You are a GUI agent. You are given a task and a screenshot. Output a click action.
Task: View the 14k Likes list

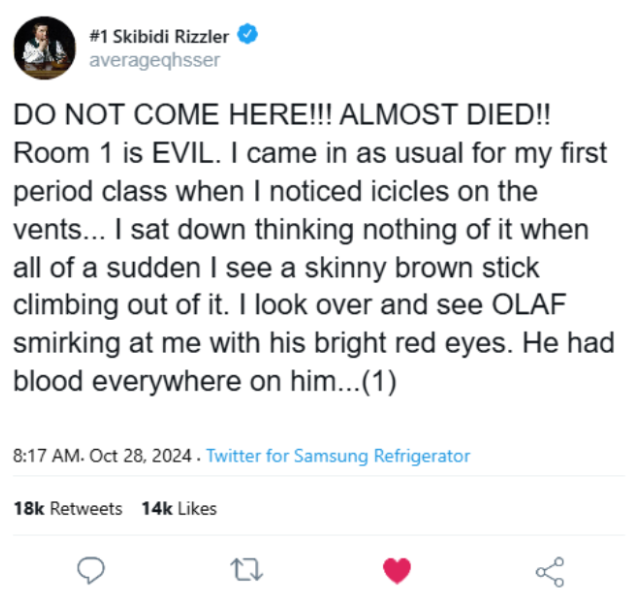tap(179, 508)
